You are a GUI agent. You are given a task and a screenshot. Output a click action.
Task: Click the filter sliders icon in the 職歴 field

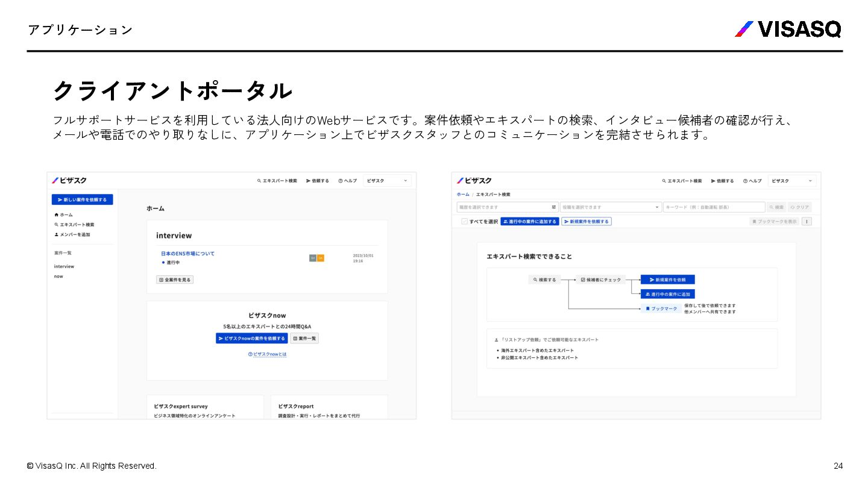(553, 207)
